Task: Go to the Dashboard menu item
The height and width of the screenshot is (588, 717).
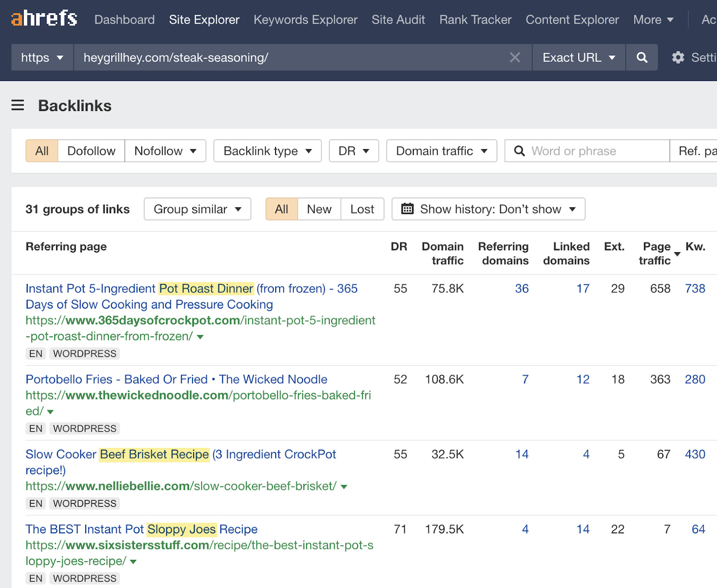Action: 124,20
